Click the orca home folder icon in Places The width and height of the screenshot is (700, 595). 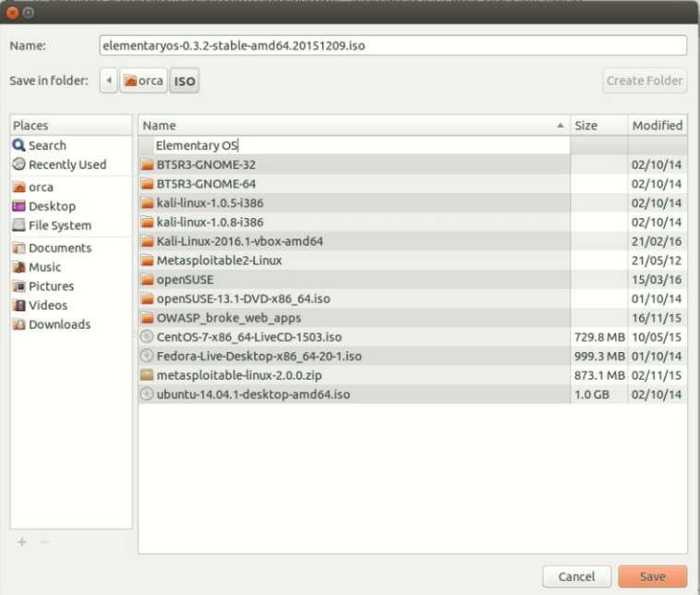[x=18, y=188]
